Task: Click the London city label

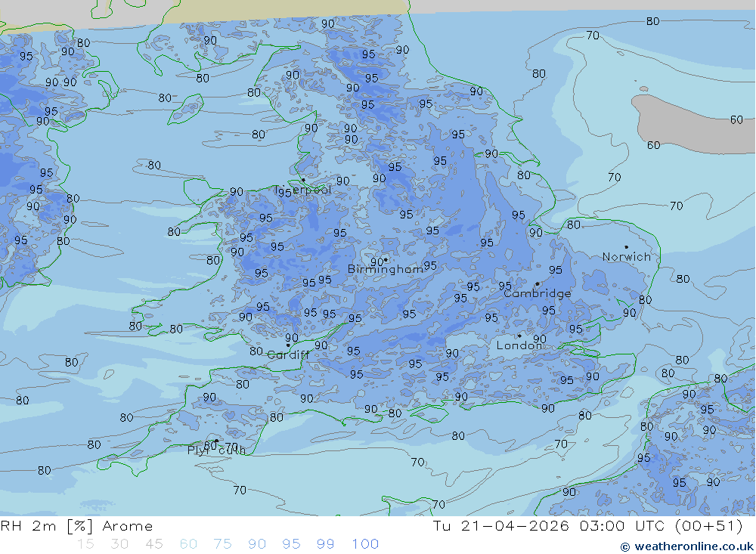Action: click(x=519, y=345)
